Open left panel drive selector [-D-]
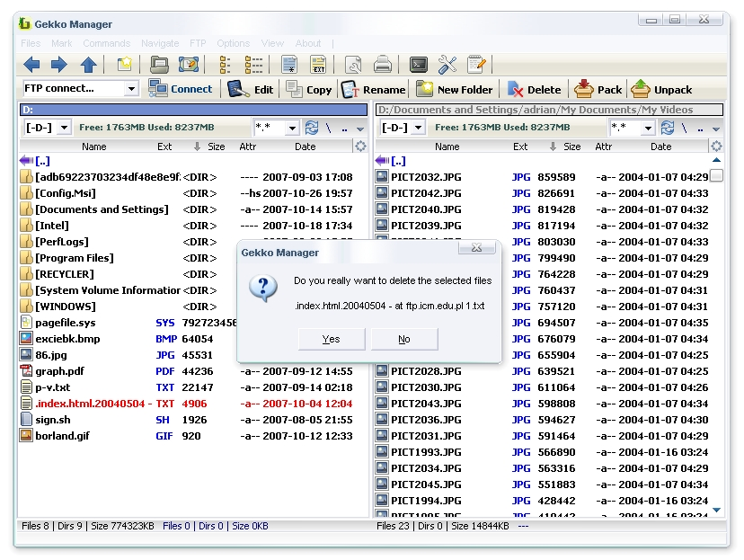Screen dimensions: 744x560 (64, 127)
